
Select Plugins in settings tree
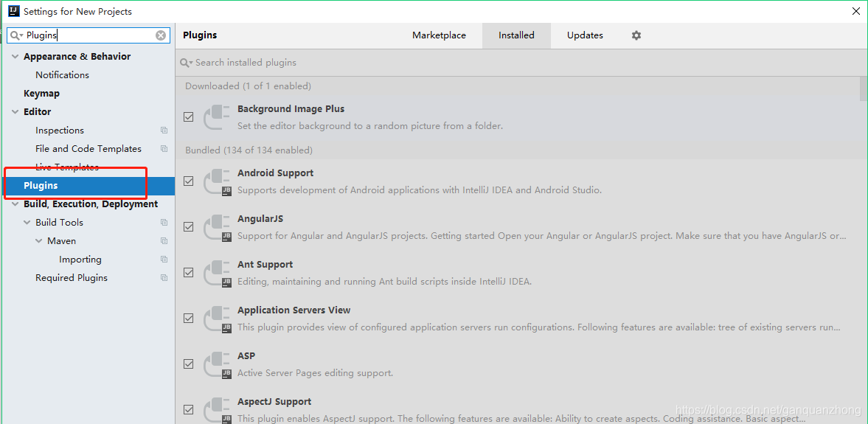88,186
